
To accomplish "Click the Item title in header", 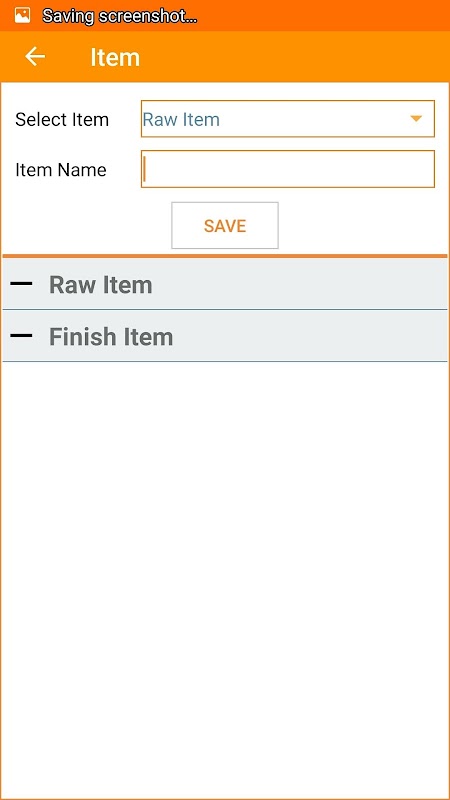I will [x=115, y=57].
